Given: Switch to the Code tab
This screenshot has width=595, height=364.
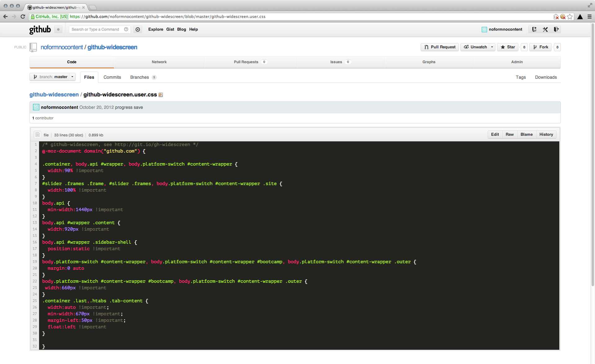Looking at the screenshot, I should tap(72, 62).
